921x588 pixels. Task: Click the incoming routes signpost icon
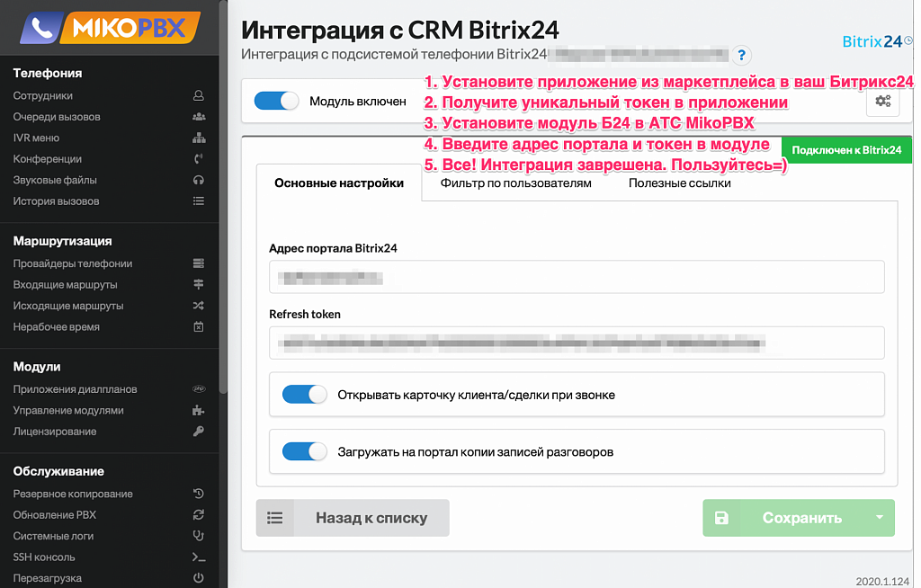coord(199,284)
